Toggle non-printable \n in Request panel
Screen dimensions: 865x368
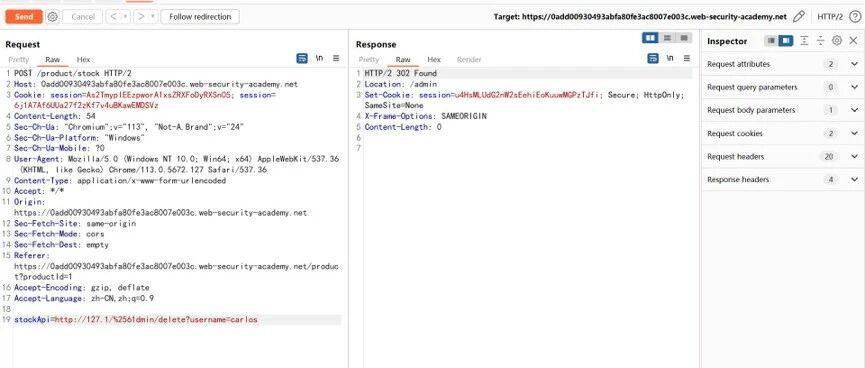[x=319, y=58]
